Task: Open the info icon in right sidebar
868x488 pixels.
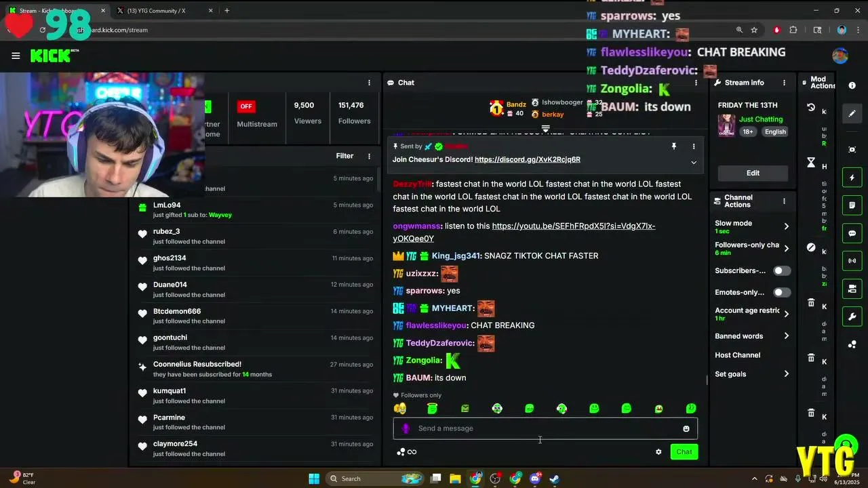Action: coord(852,85)
